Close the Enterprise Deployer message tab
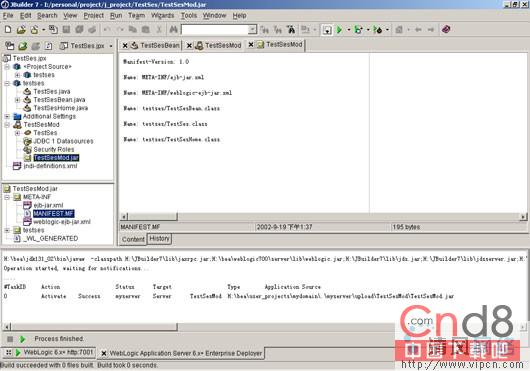Image resolution: width=530 pixels, height=371 pixels. point(104,353)
